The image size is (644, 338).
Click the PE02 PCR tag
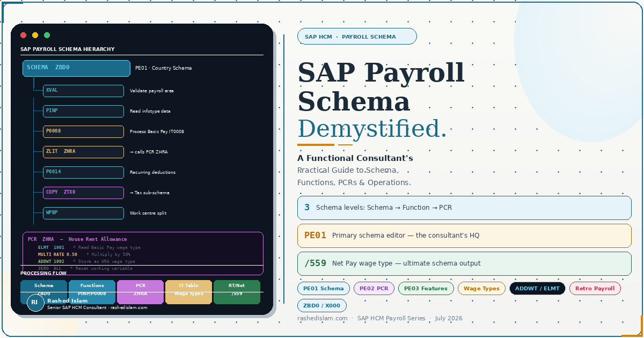click(x=374, y=289)
